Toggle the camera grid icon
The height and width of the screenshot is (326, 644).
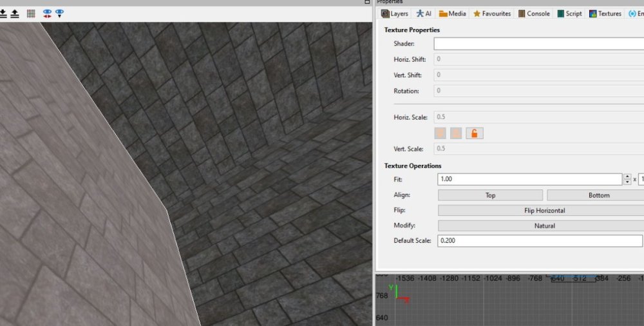click(x=31, y=14)
